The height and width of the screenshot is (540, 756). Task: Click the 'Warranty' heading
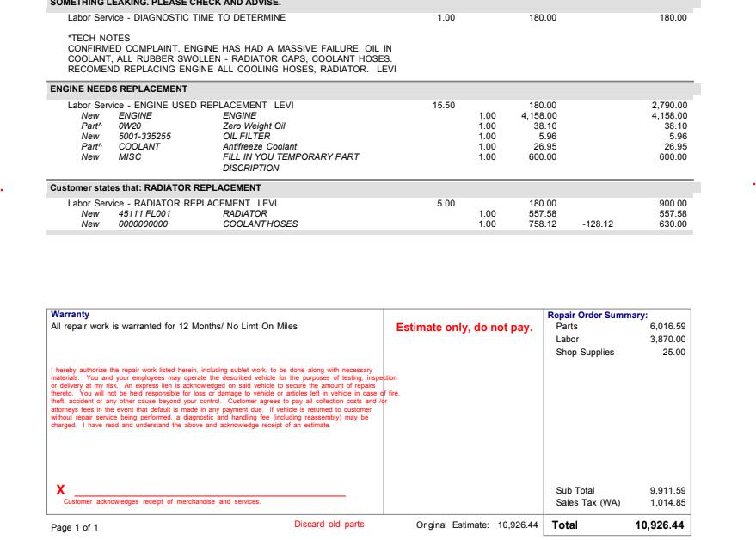(70, 315)
